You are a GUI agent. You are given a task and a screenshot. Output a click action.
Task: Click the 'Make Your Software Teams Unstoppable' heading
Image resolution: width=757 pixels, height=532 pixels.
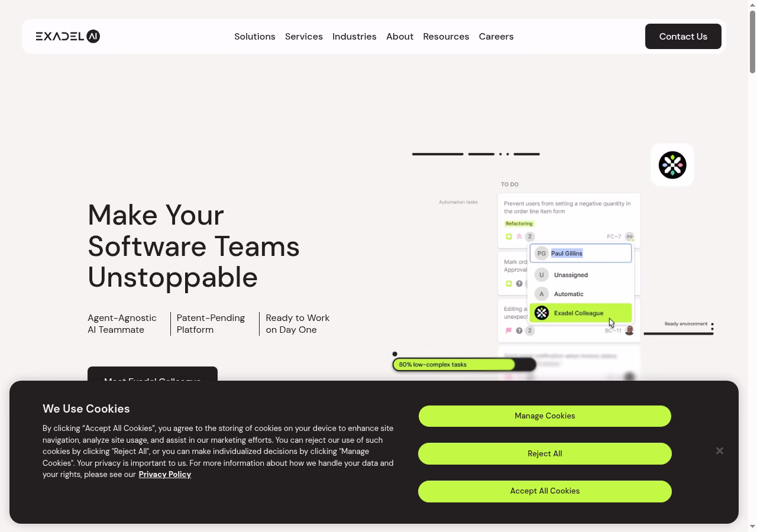pos(193,246)
